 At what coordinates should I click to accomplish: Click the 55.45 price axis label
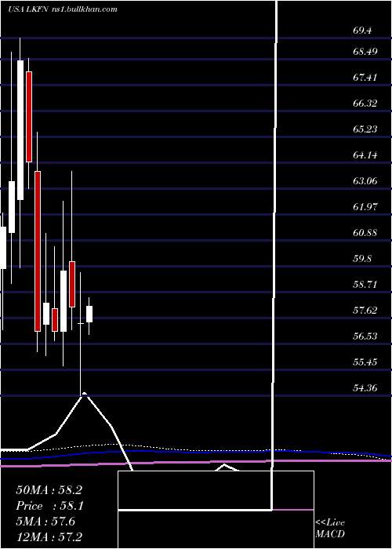pyautogui.click(x=365, y=362)
